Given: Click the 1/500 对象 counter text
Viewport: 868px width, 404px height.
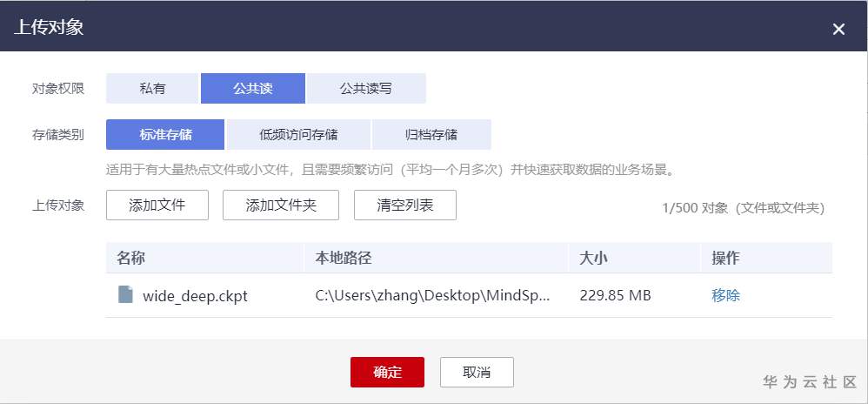Looking at the screenshot, I should [744, 208].
